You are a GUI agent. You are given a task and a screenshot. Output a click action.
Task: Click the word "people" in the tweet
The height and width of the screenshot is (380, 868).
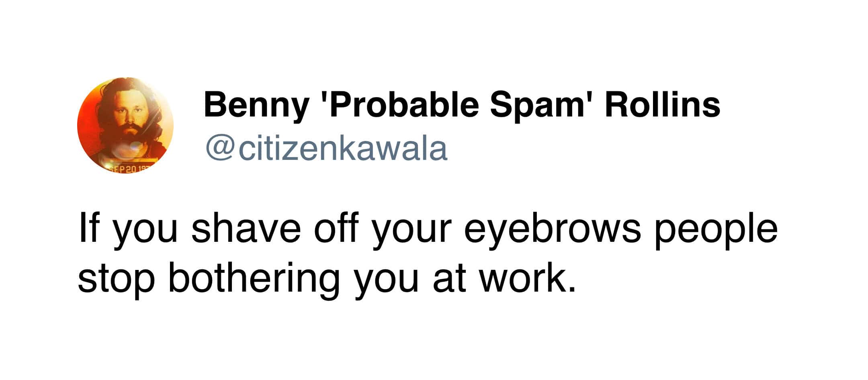coord(716,230)
